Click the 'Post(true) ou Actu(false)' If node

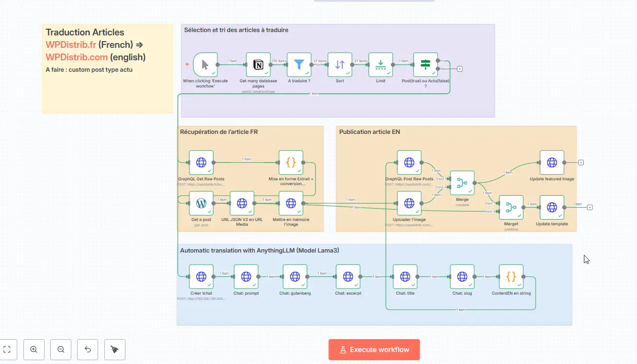[425, 65]
